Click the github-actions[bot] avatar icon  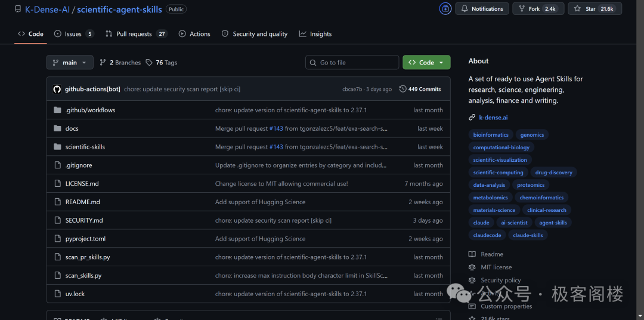click(x=57, y=89)
